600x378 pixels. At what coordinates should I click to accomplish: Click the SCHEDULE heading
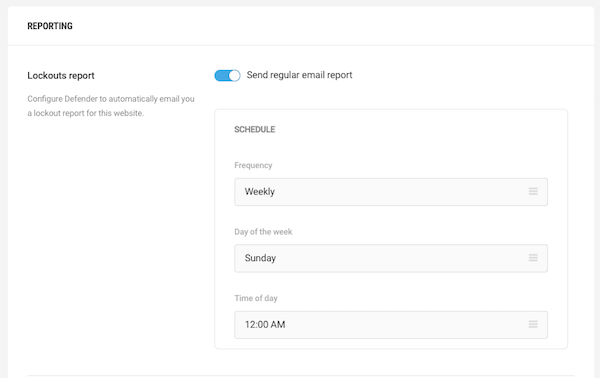254,129
